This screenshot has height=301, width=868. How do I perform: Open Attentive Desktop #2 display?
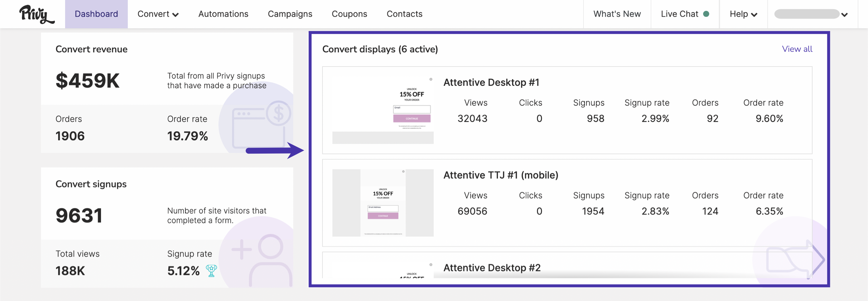(x=492, y=268)
